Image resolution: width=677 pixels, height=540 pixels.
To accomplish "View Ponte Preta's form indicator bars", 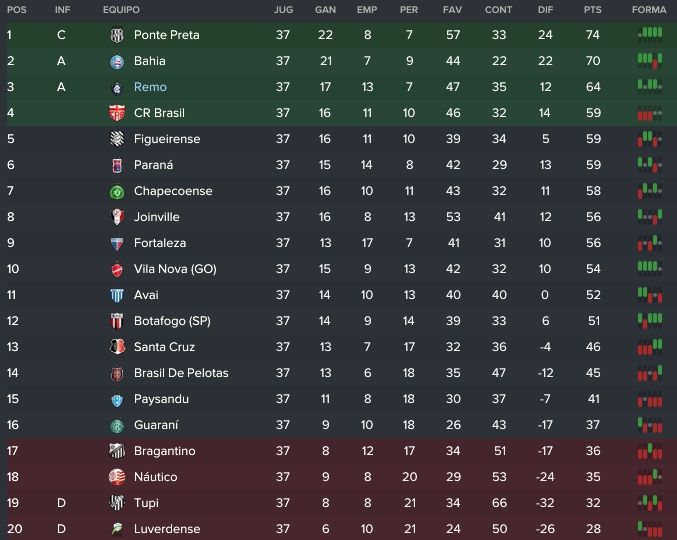I will tap(650, 35).
